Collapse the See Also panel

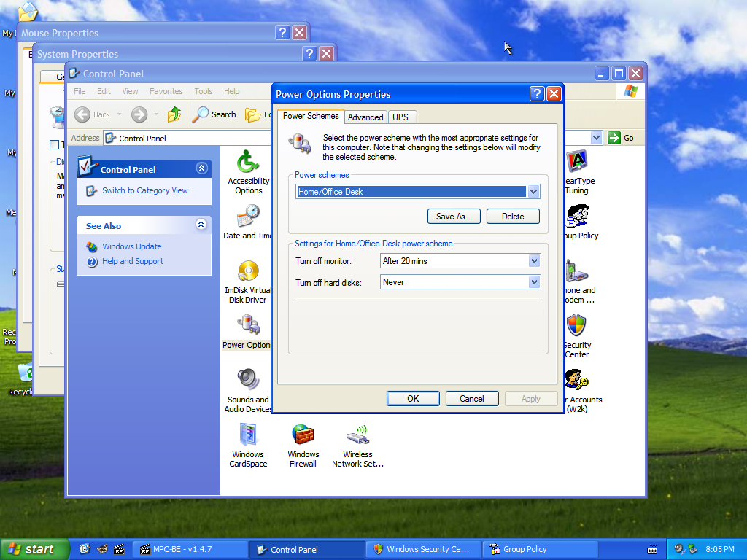[x=201, y=225]
